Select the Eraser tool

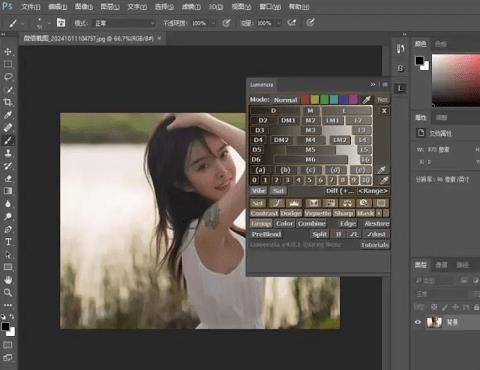8,178
